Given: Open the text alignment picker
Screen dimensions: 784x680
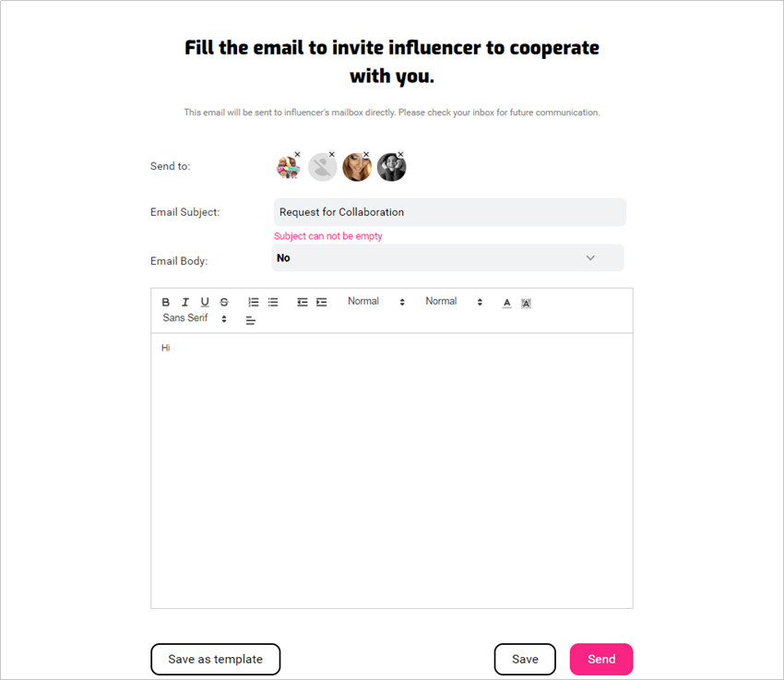Looking at the screenshot, I should (251, 320).
